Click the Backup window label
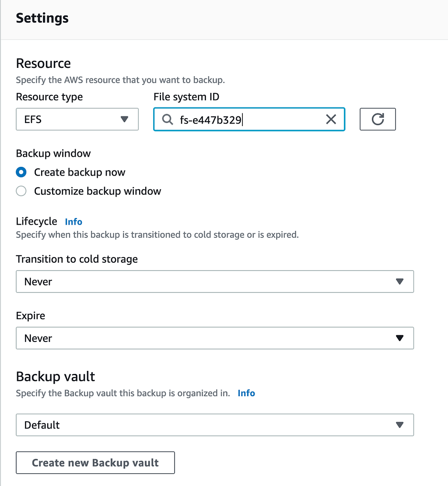 coord(53,153)
